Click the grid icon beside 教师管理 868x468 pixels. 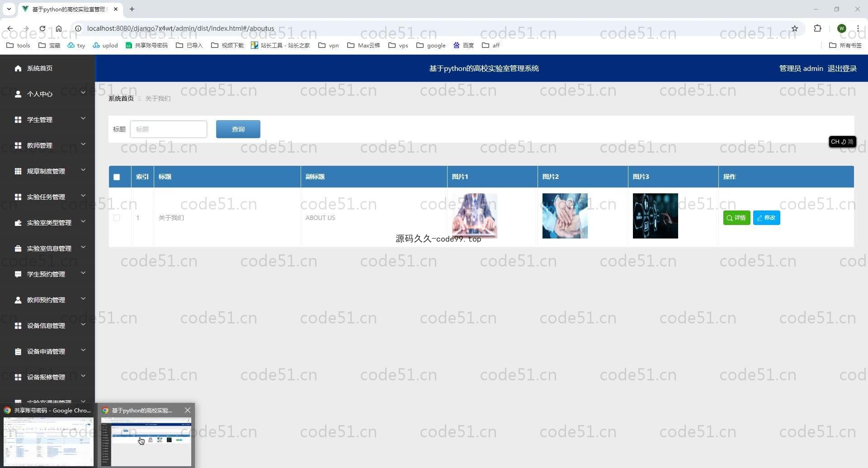18,145
